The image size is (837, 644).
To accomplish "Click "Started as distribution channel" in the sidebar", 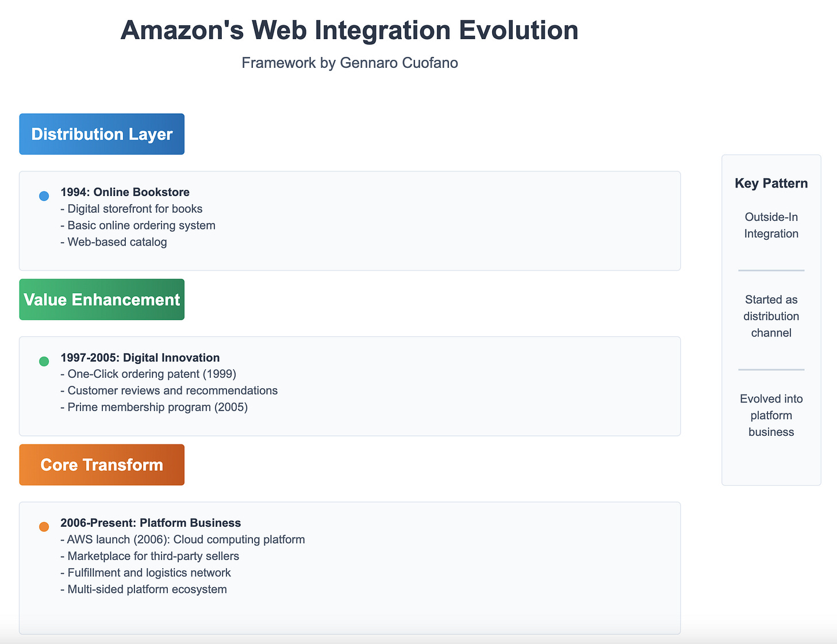I will click(x=771, y=316).
